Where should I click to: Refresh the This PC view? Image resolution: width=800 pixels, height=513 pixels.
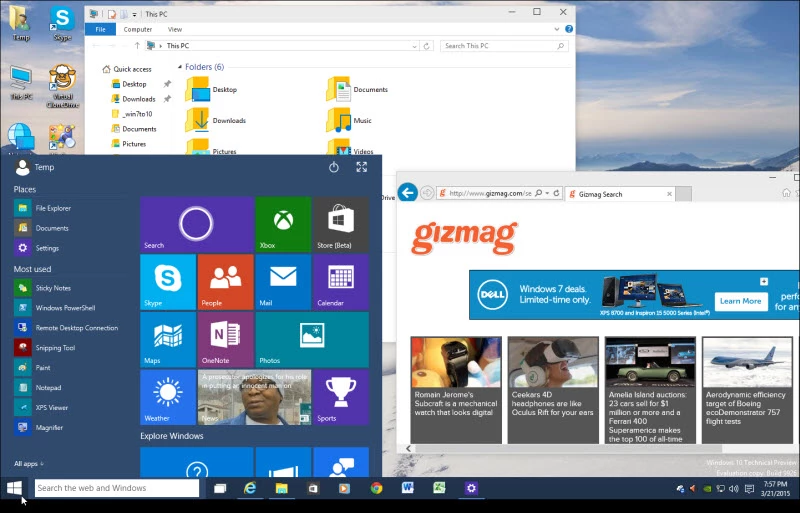point(427,46)
